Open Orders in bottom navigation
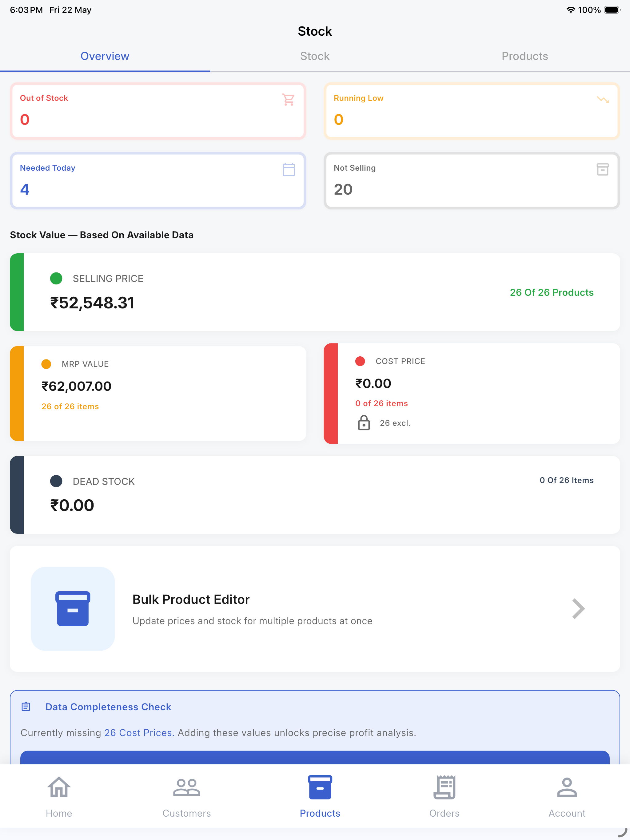Screen dimensions: 630x840 444,796
